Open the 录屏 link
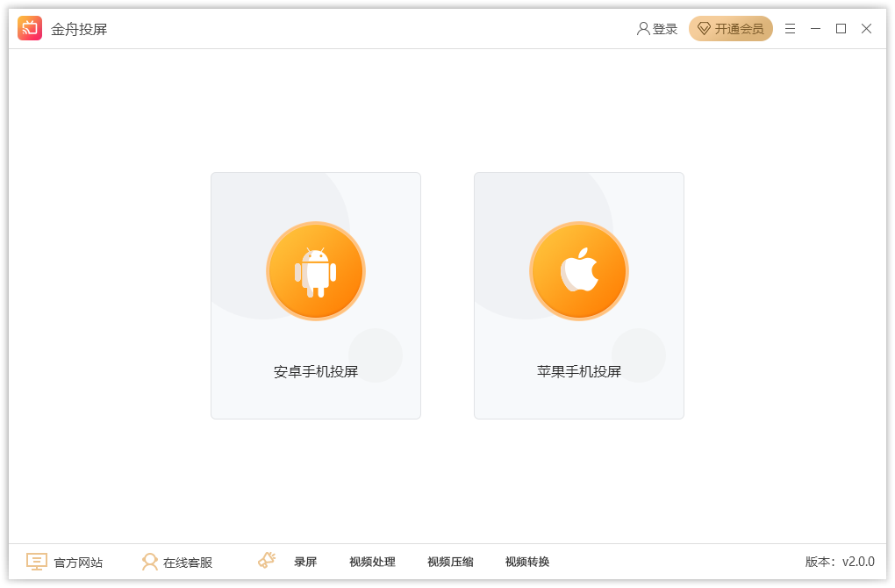 coord(305,562)
